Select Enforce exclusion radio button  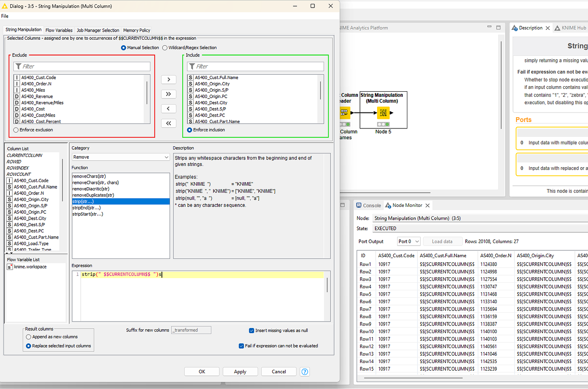(x=16, y=130)
